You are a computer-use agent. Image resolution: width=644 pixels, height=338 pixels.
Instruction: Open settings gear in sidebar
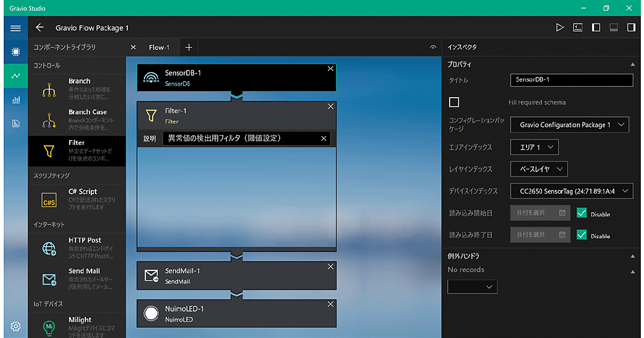point(16,326)
